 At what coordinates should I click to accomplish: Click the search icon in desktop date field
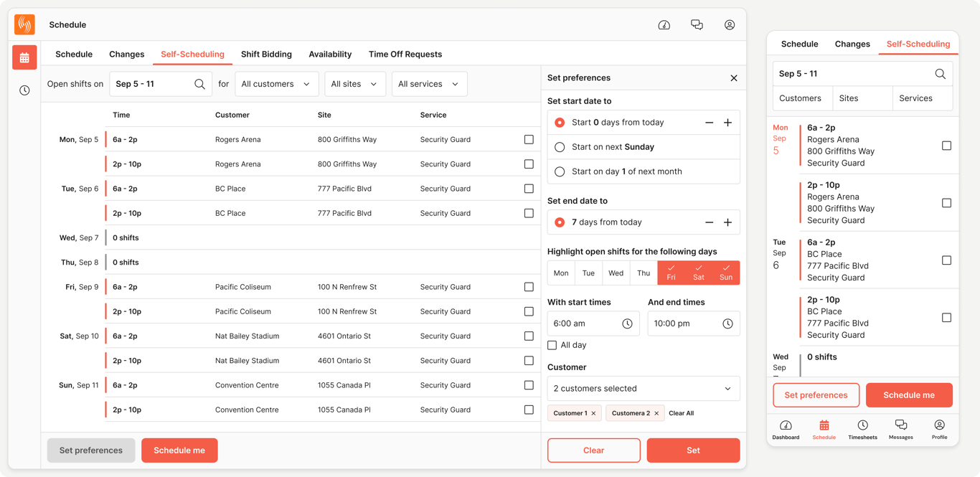(199, 84)
